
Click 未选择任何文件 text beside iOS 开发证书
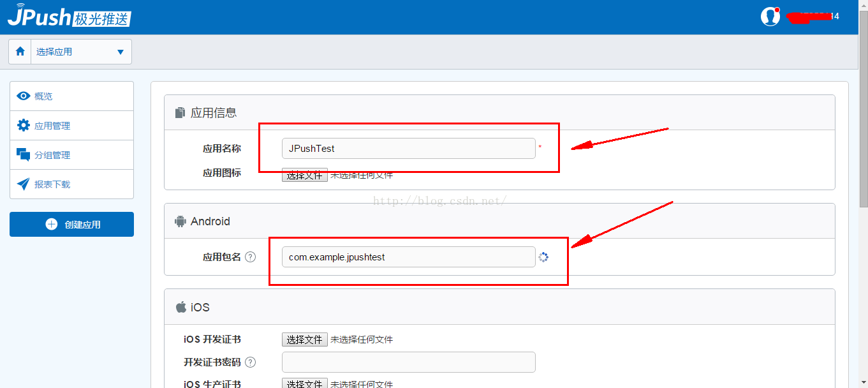coord(362,339)
